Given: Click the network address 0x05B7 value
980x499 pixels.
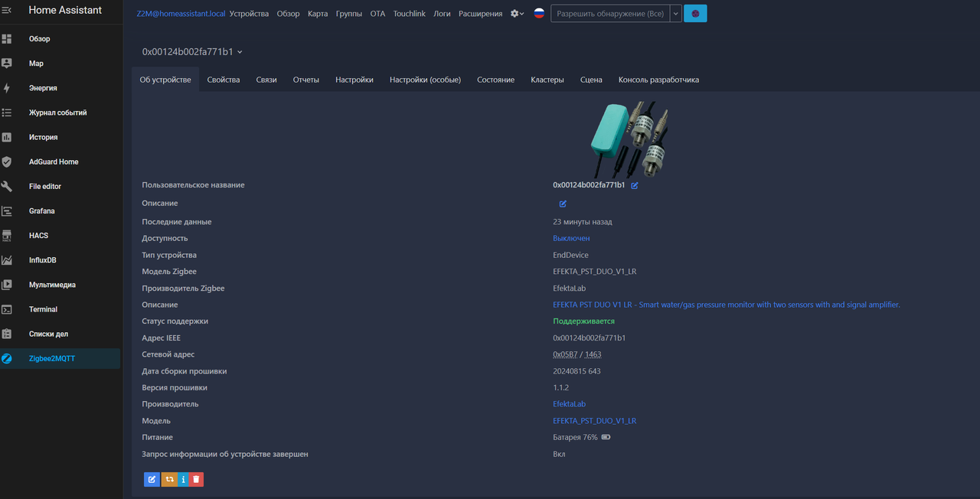Looking at the screenshot, I should pyautogui.click(x=564, y=355).
